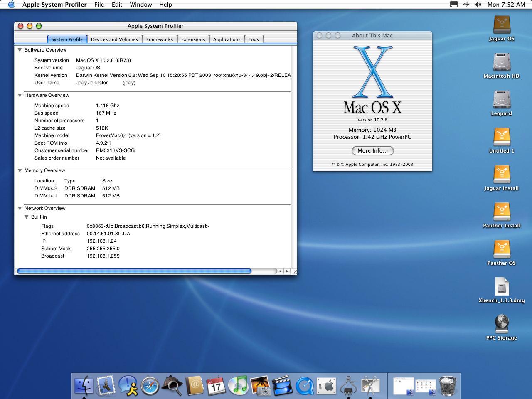Viewport: 532px width, 399px height.
Task: Open Safari from the dock
Action: point(150,386)
